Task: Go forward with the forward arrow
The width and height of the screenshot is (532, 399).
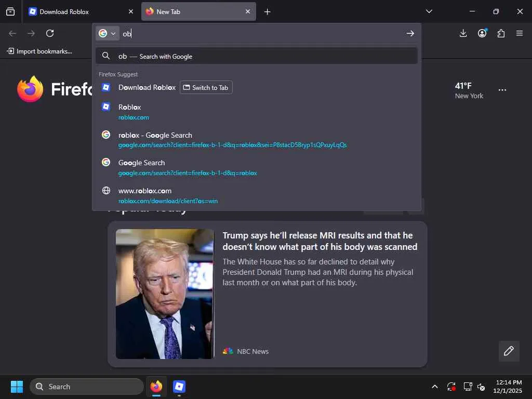Action: coord(31,33)
